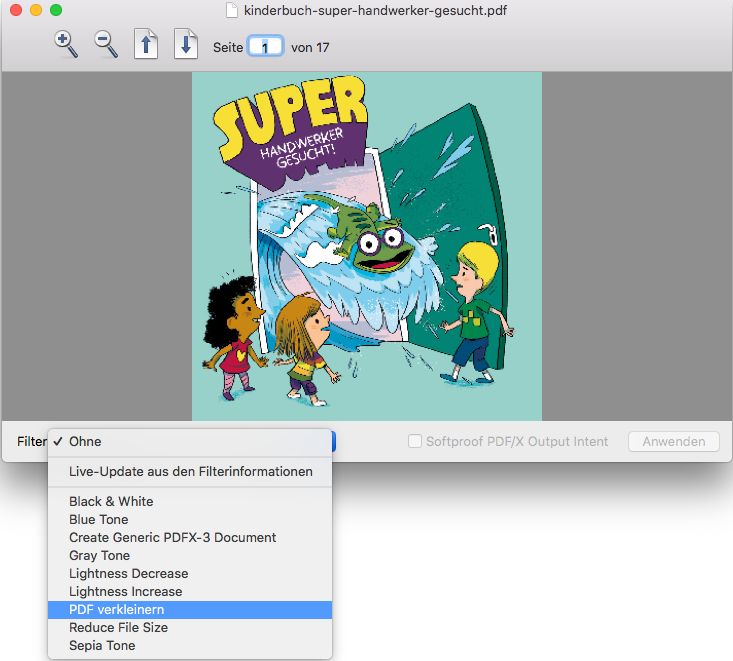This screenshot has height=661, width=733.
Task: Select Sepia Tone filter
Action: (190, 646)
